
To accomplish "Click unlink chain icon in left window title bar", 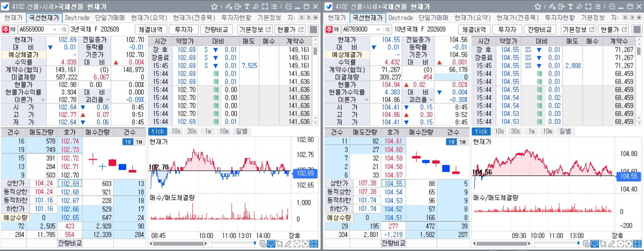I will click(228, 6).
